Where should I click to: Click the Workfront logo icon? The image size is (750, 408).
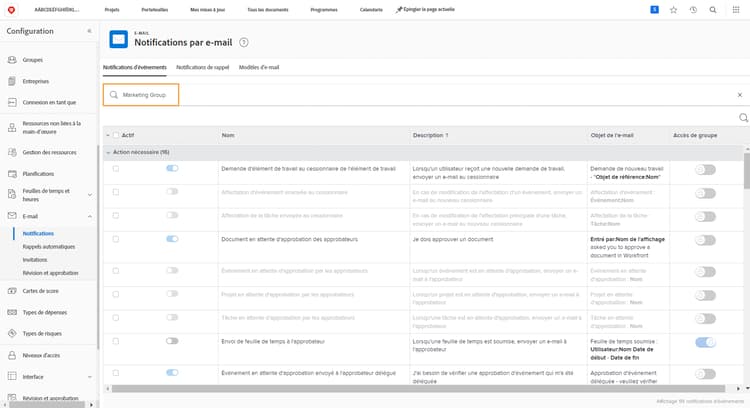pos(11,10)
